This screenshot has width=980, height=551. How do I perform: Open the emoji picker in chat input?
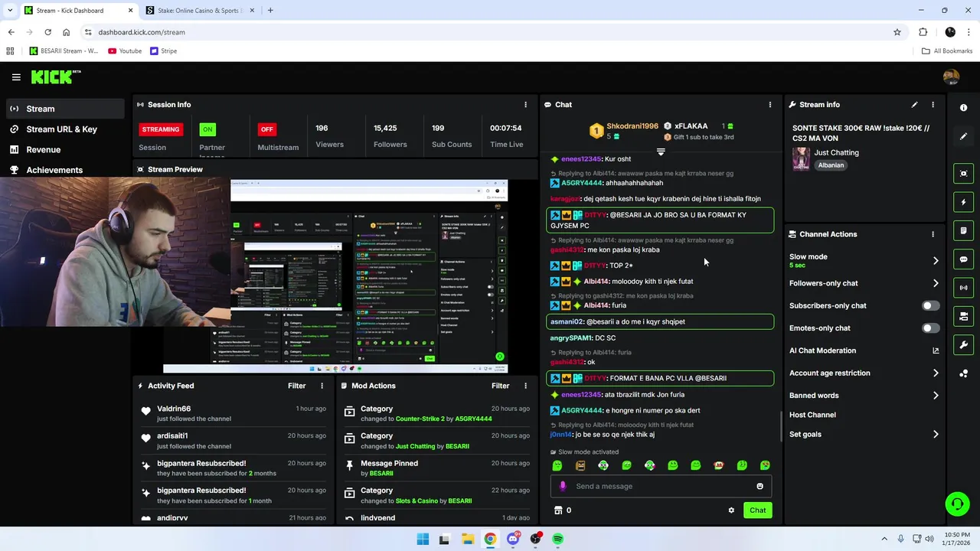coord(759,486)
